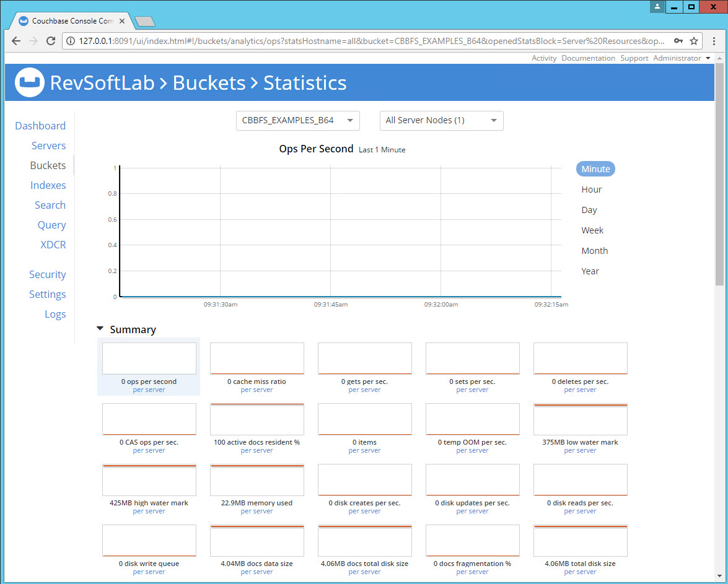Click the Couchbase logo icon in header

[x=29, y=82]
